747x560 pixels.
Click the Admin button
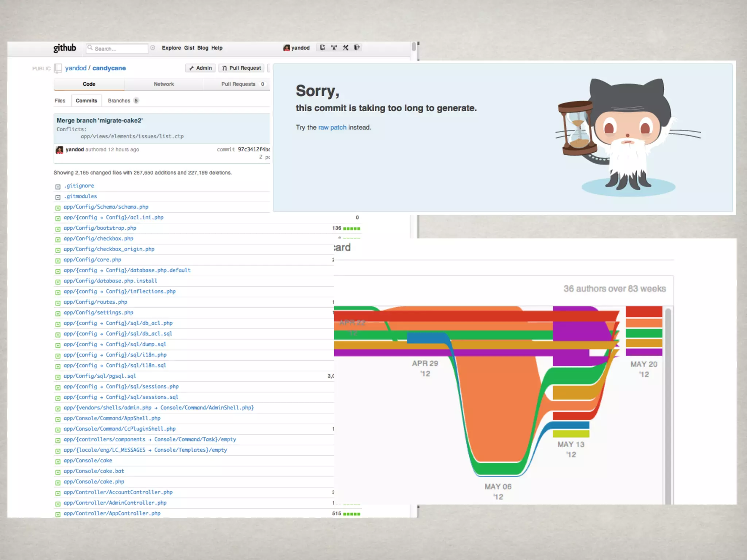tap(200, 68)
